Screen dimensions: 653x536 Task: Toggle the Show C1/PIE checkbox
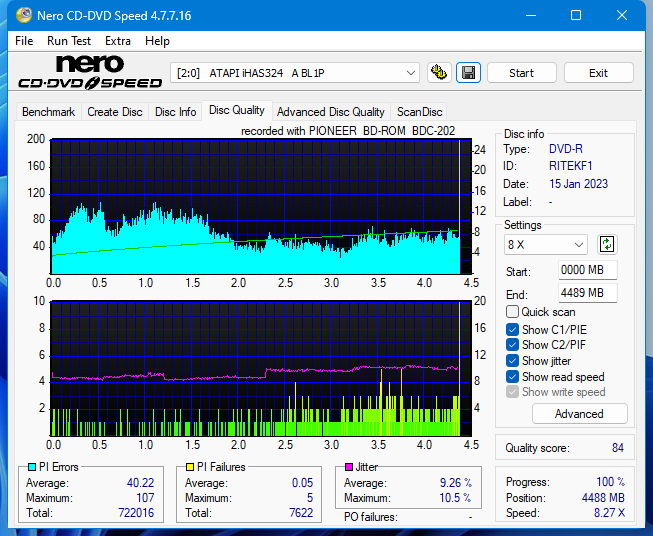tap(512, 330)
